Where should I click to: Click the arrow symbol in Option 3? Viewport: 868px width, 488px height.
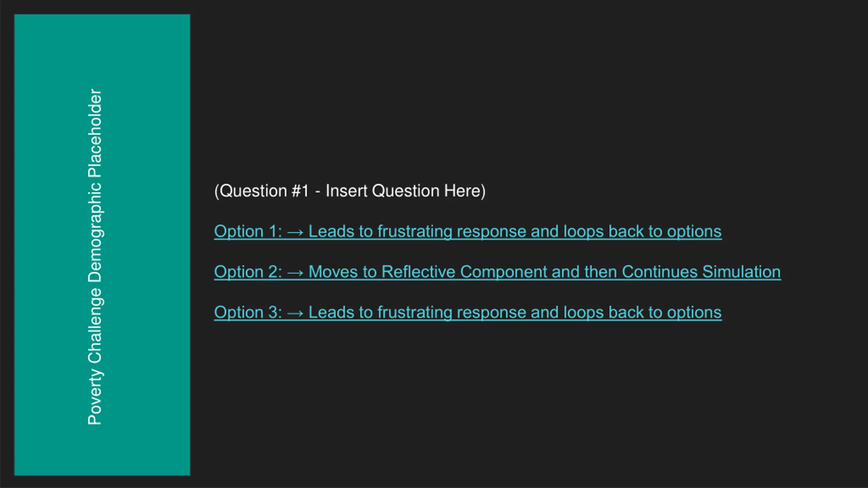(x=295, y=313)
